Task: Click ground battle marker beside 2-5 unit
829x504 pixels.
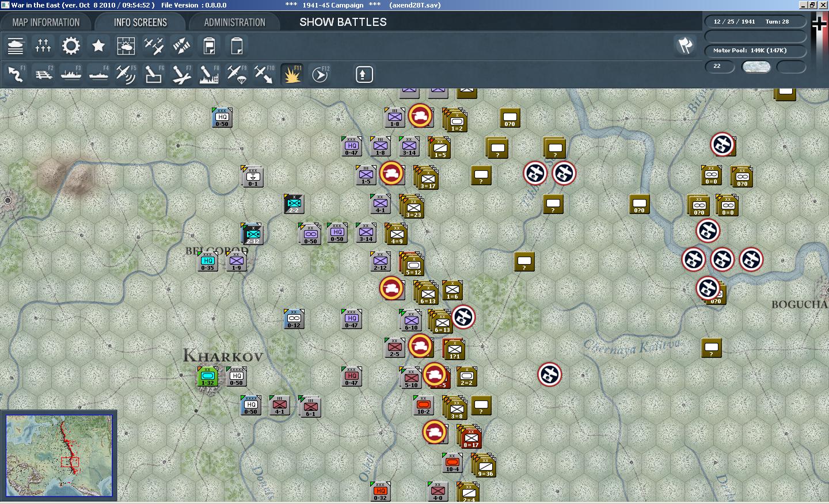Action: click(421, 346)
